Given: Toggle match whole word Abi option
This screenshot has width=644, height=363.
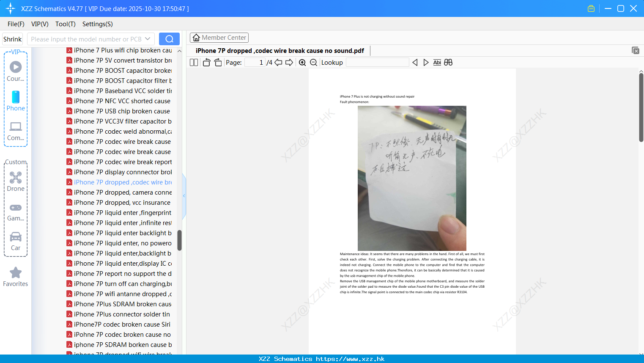Looking at the screenshot, I should pyautogui.click(x=437, y=63).
